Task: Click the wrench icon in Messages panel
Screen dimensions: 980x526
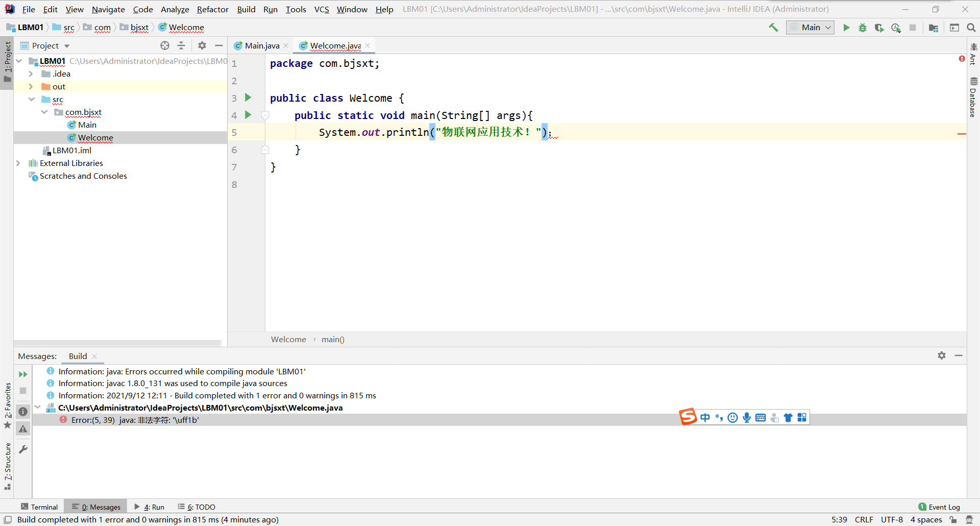Action: (23, 449)
